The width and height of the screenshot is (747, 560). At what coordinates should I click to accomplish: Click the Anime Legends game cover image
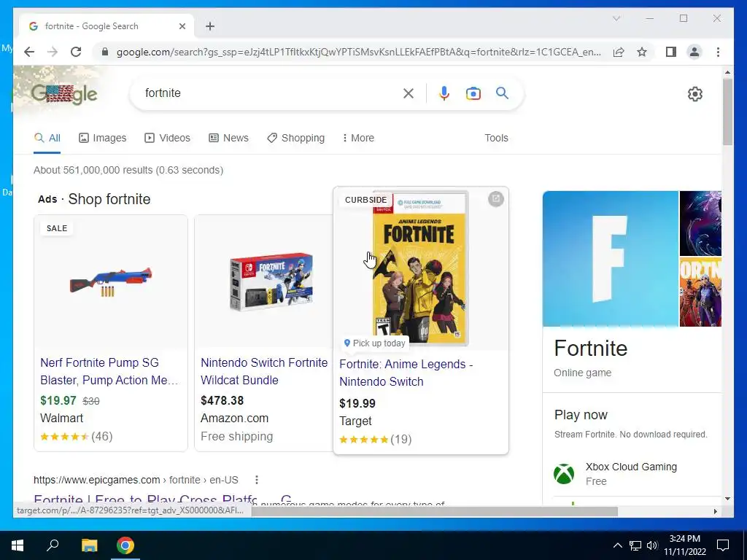coord(420,268)
